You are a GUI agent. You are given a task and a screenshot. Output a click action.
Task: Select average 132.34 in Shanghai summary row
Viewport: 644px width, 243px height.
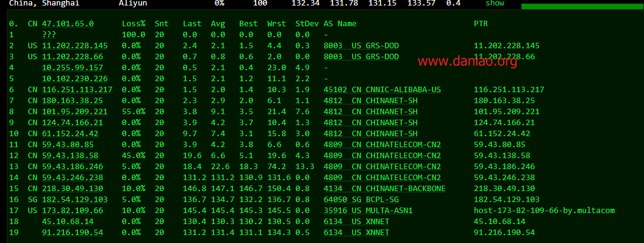[x=305, y=3]
